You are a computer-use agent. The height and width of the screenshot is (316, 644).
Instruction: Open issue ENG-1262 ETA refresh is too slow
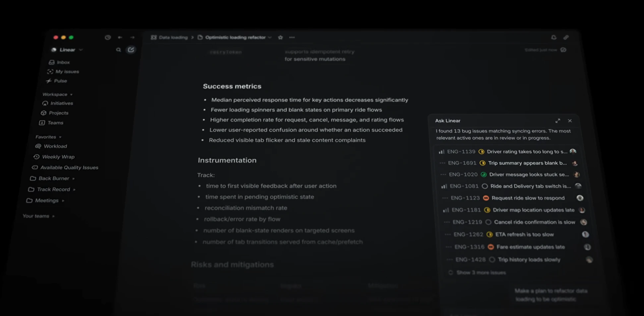click(517, 234)
